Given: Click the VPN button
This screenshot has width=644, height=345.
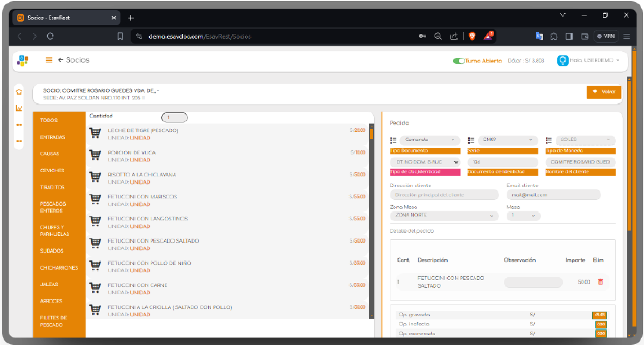Looking at the screenshot, I should (x=606, y=36).
